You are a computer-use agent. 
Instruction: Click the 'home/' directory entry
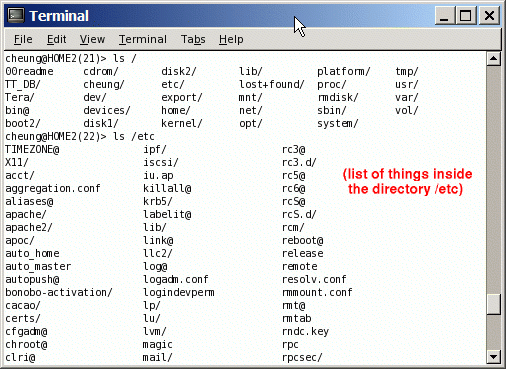click(176, 110)
